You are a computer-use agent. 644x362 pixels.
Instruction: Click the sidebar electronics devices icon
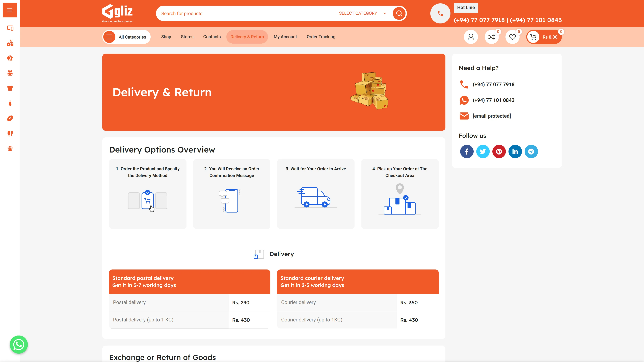[10, 28]
